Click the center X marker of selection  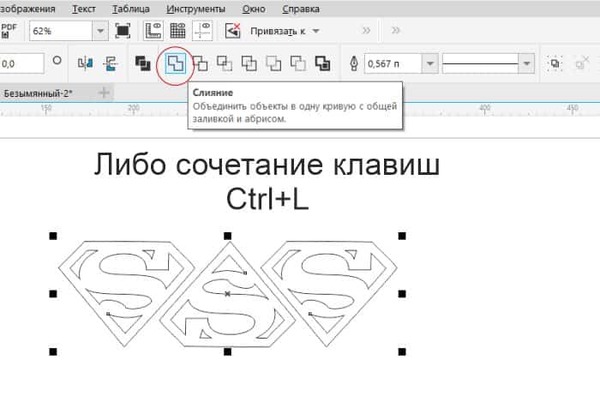227,293
